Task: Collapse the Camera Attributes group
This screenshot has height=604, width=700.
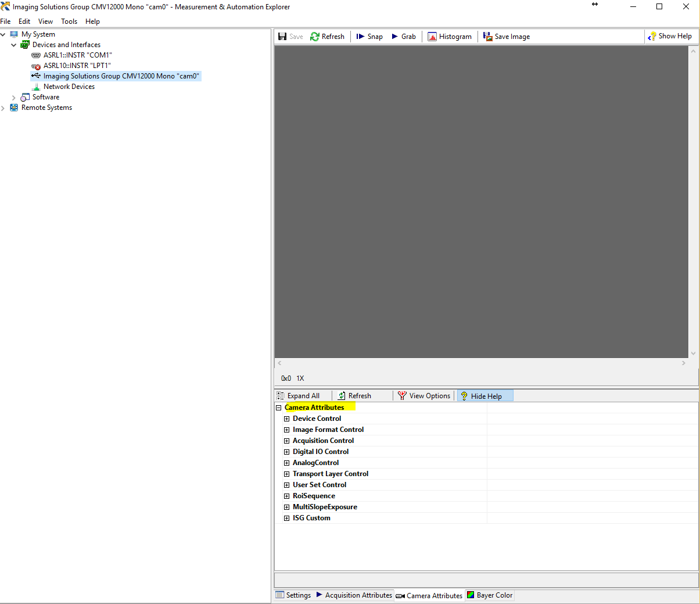Action: click(279, 408)
